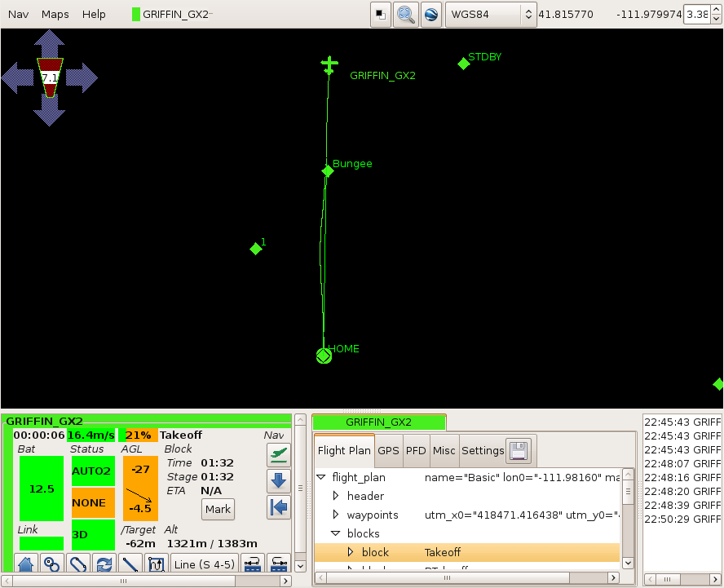The width and height of the screenshot is (724, 588).
Task: Click the blue refresh arrows icon
Action: click(x=104, y=563)
